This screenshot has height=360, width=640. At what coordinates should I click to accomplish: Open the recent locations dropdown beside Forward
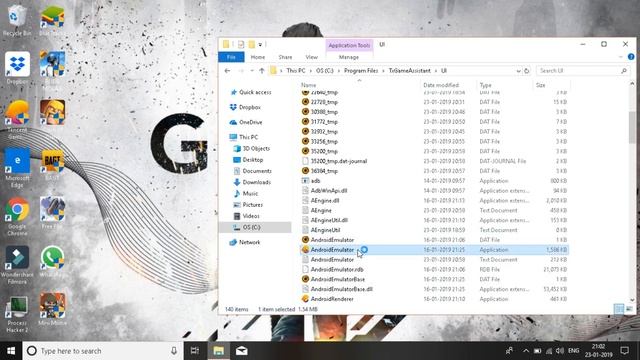251,71
